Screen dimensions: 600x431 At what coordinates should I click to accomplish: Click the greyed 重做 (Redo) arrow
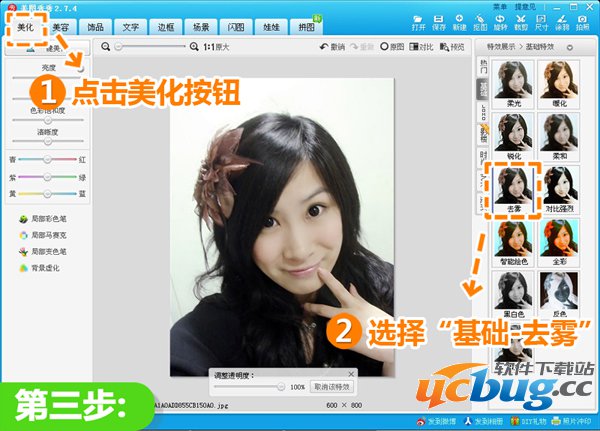pos(362,47)
